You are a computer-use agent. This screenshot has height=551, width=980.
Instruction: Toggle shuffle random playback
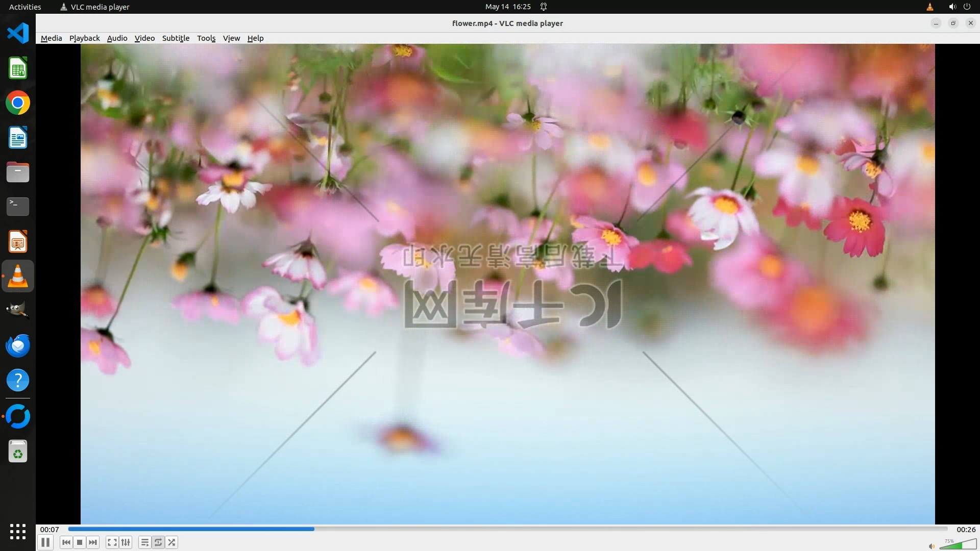pyautogui.click(x=172, y=542)
